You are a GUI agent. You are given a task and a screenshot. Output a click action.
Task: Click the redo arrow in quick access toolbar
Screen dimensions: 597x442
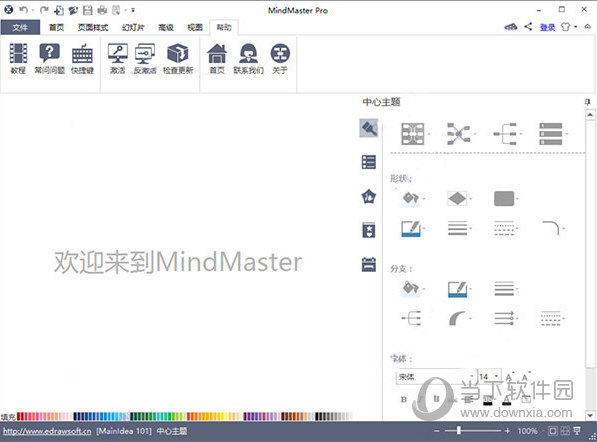click(x=44, y=10)
